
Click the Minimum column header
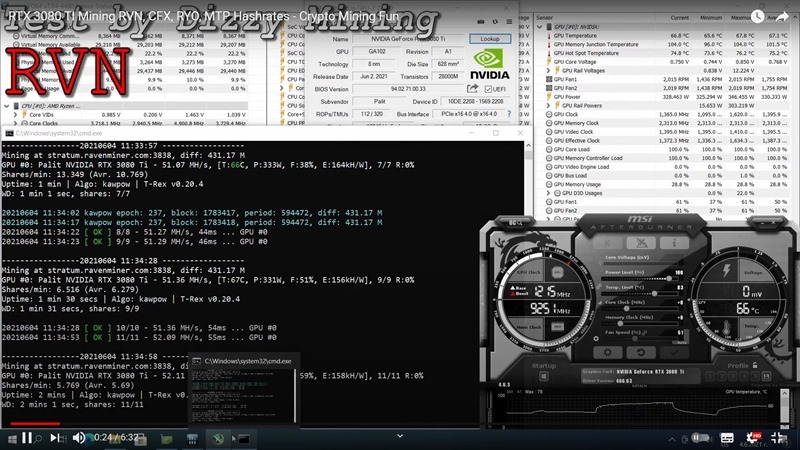(710, 17)
